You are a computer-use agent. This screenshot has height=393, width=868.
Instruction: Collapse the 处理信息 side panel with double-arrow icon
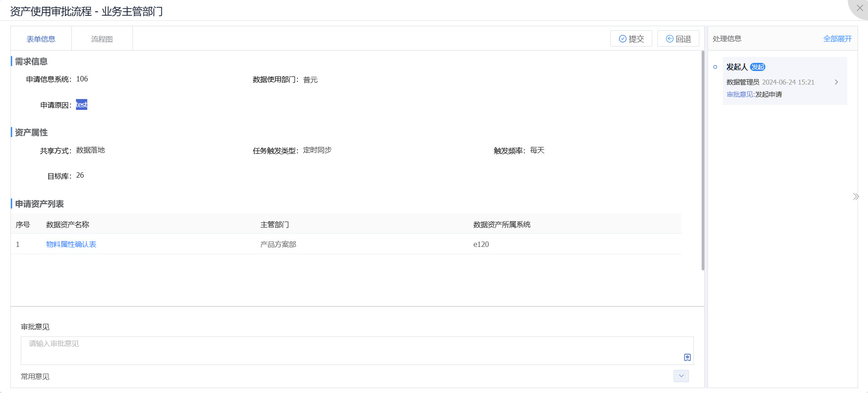[855, 196]
